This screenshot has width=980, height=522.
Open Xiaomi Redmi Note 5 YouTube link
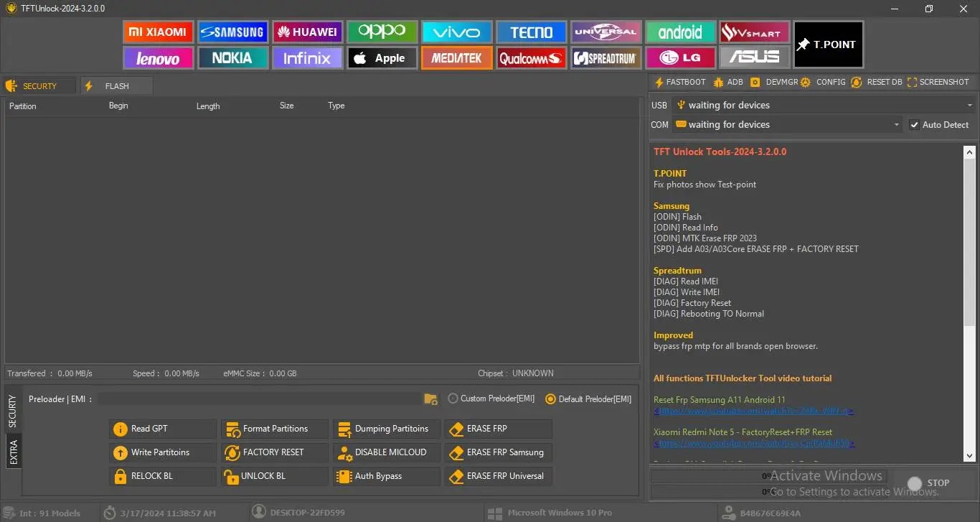[753, 443]
